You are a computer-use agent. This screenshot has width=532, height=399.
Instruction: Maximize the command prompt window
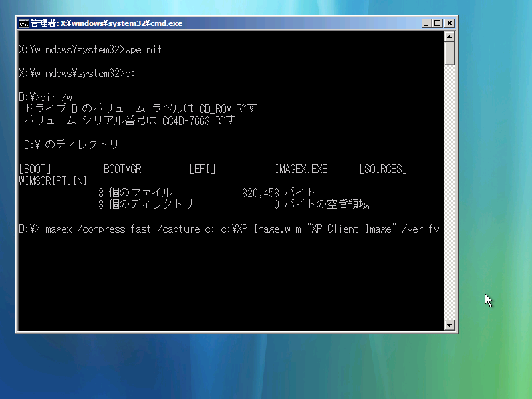pos(438,23)
